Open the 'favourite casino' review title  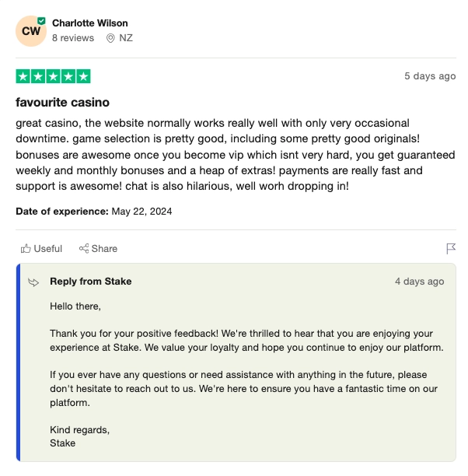pyautogui.click(x=62, y=103)
